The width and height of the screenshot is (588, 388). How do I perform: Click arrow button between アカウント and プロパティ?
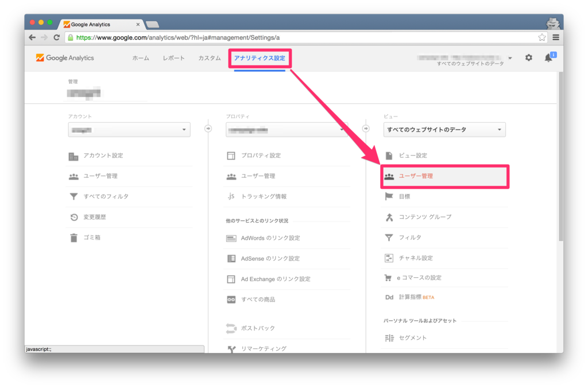(208, 129)
